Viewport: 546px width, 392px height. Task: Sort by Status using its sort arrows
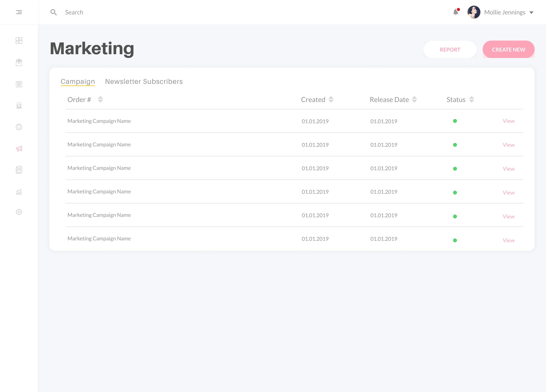(x=472, y=99)
